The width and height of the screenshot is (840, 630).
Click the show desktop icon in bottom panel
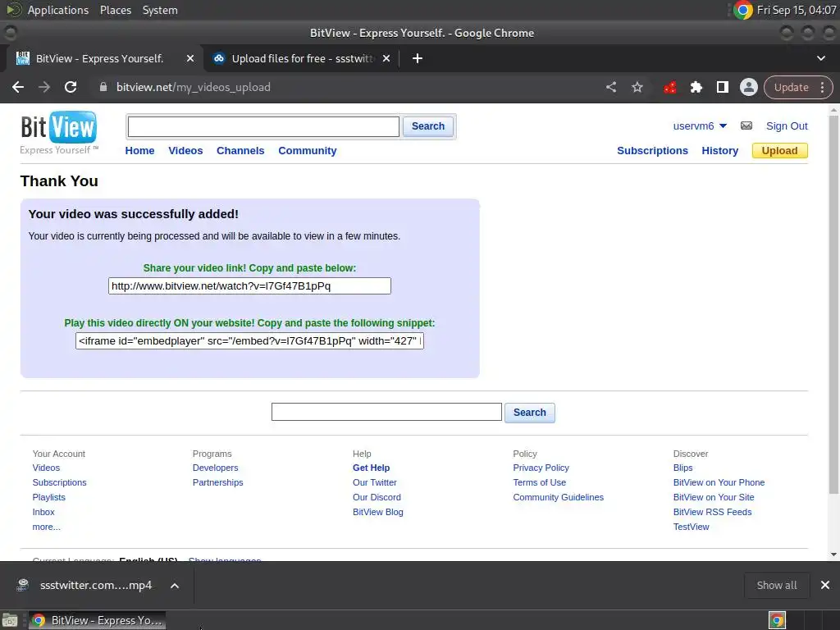click(10, 620)
